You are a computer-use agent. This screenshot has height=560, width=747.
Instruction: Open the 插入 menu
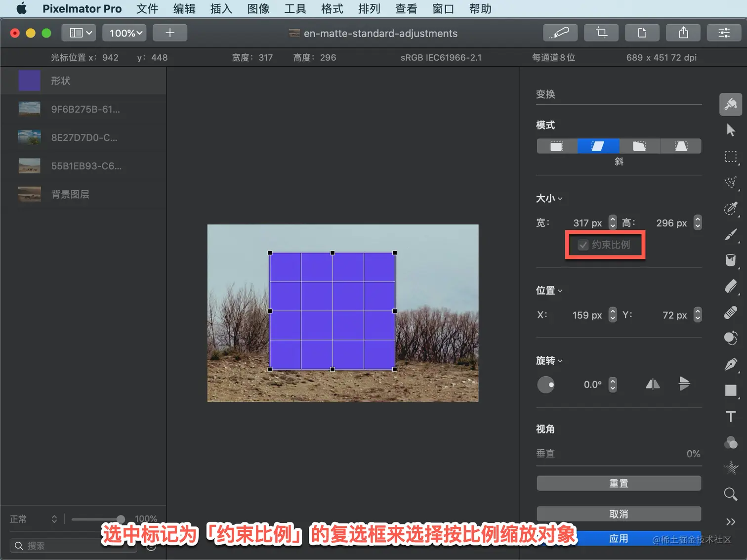pyautogui.click(x=221, y=9)
